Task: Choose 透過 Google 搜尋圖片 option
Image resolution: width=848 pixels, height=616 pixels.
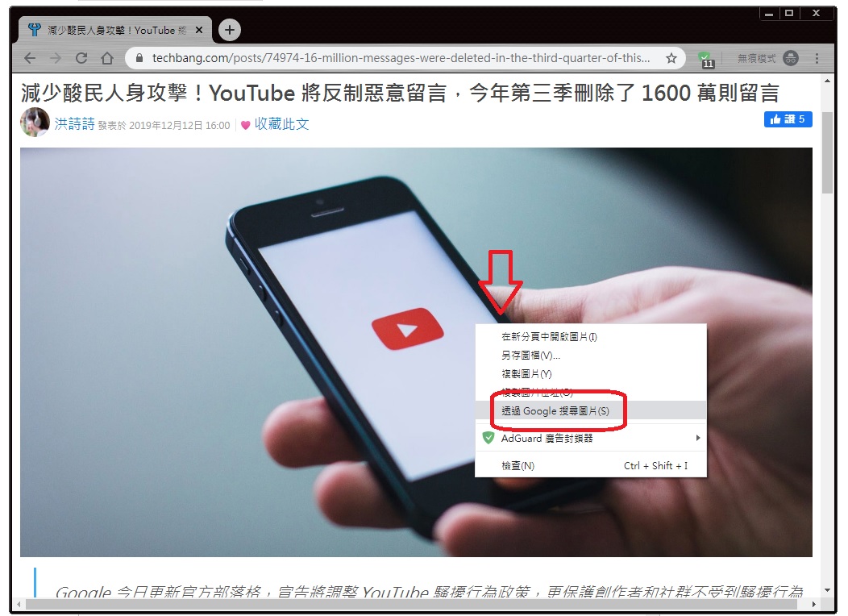Action: 591,410
